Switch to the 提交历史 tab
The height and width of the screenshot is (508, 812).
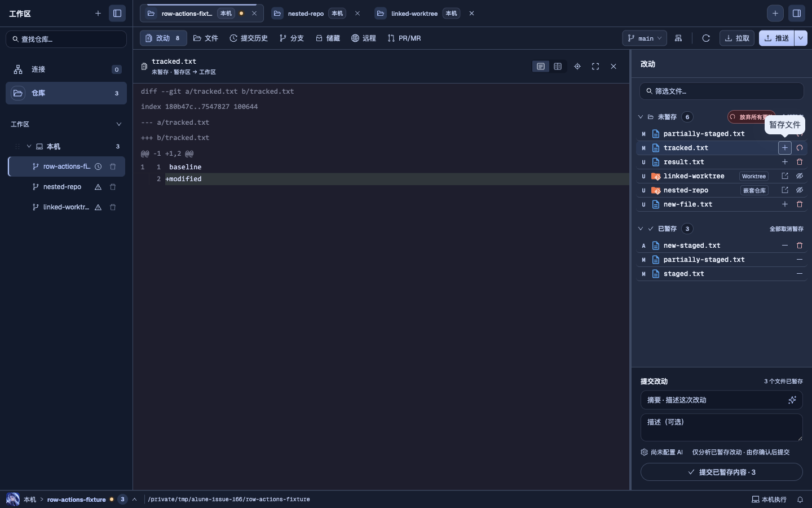click(249, 38)
